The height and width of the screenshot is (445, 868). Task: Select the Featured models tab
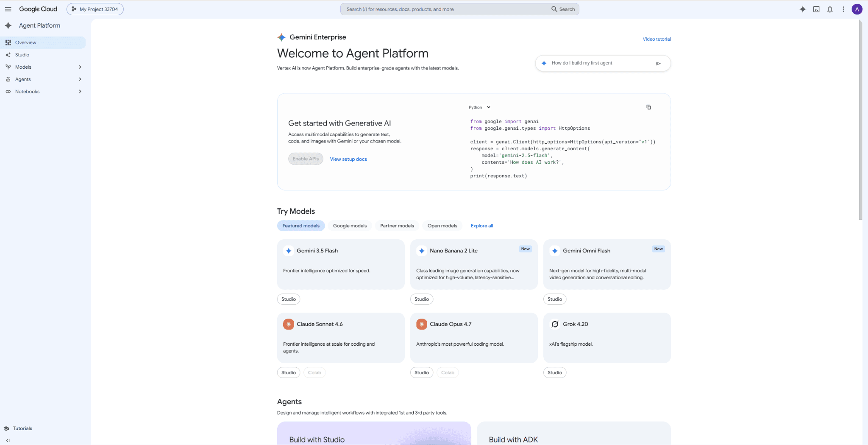point(301,226)
